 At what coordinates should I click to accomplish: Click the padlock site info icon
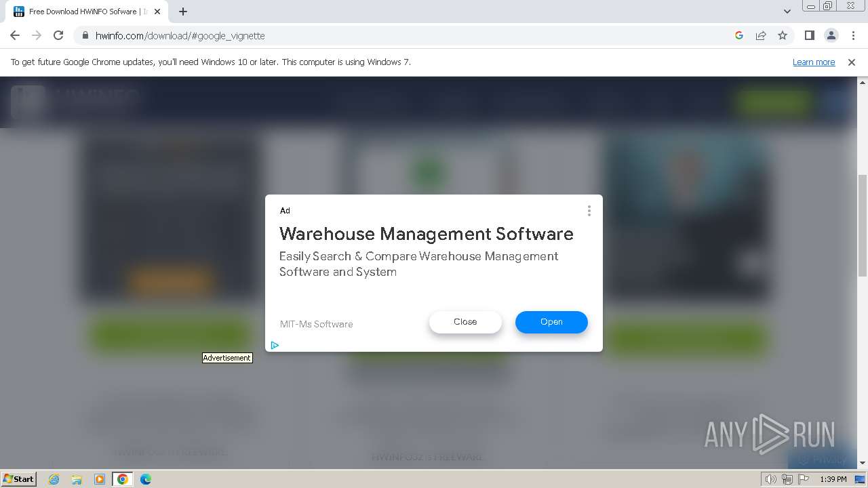(85, 35)
